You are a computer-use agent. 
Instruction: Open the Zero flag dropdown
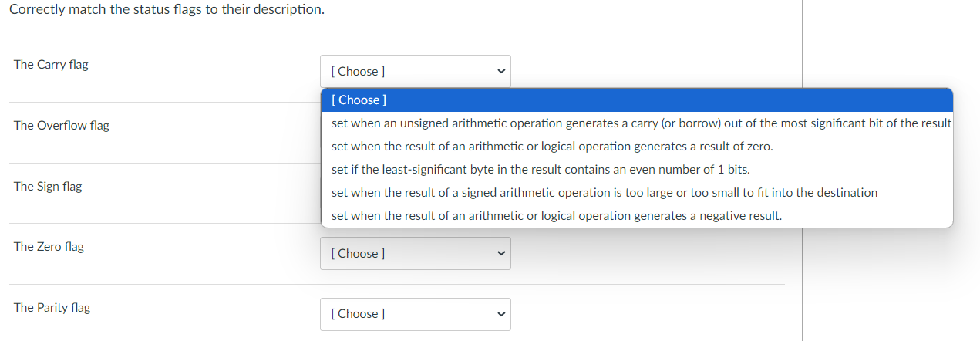coord(415,253)
